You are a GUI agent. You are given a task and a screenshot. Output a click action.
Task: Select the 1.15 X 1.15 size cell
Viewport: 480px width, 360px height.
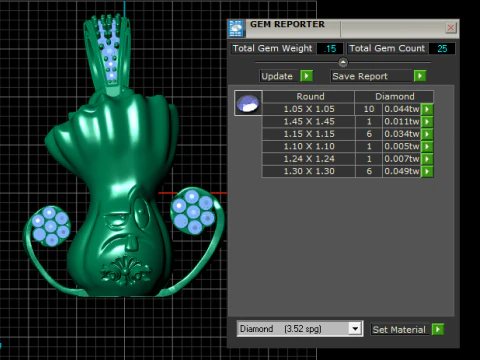click(308, 134)
